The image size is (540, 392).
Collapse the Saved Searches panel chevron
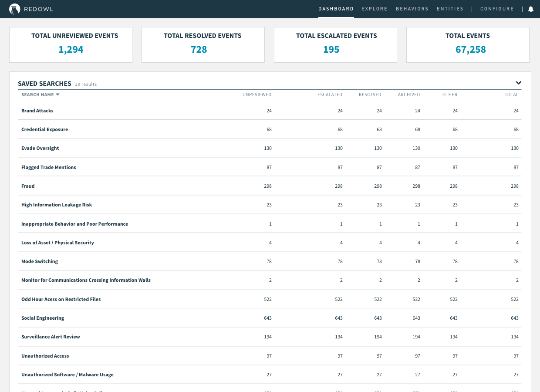(519, 82)
